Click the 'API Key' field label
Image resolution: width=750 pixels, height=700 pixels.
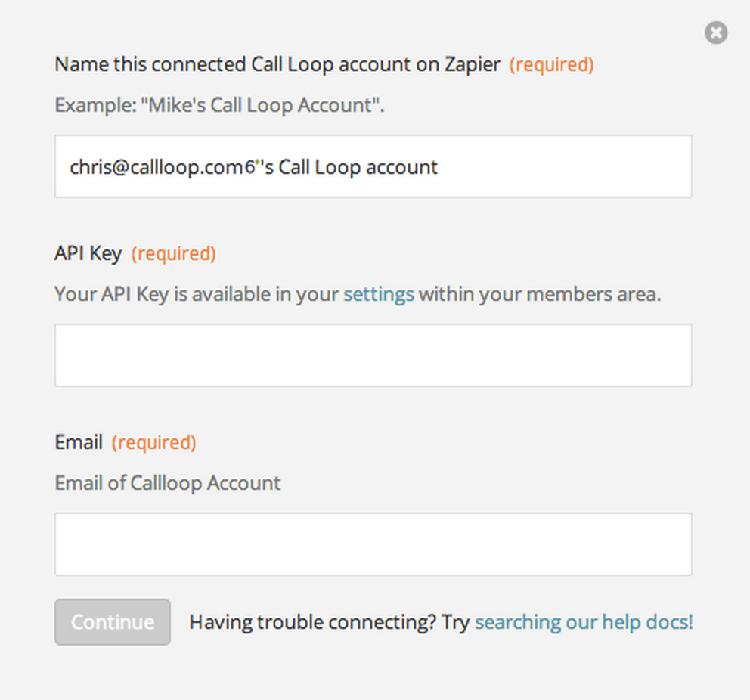pyautogui.click(x=88, y=253)
